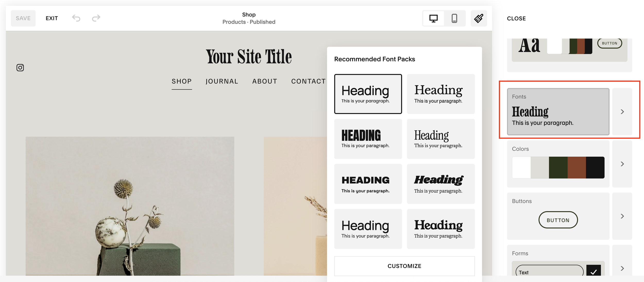Click the checkmark in Forms preview
Screen dimensions: 644x282
[x=594, y=271]
